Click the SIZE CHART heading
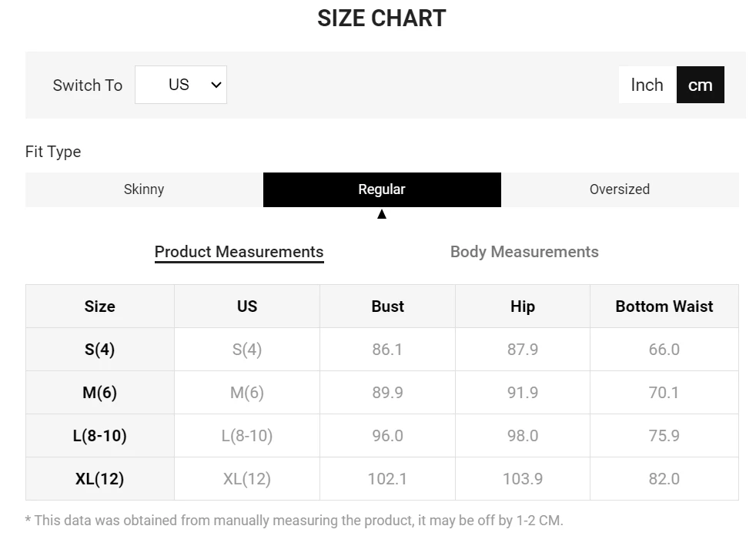The height and width of the screenshot is (546, 756). pos(382,18)
